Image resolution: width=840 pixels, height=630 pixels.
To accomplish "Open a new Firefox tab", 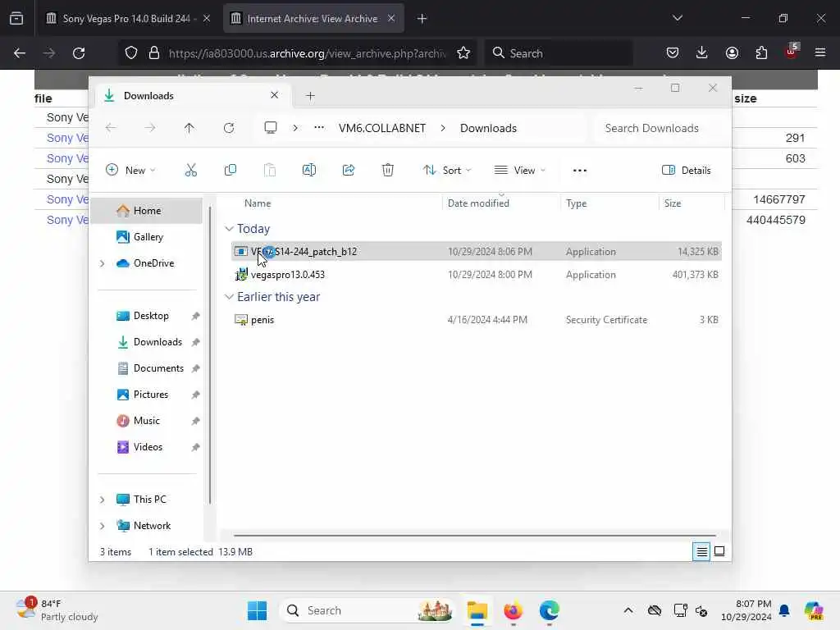I will (422, 19).
